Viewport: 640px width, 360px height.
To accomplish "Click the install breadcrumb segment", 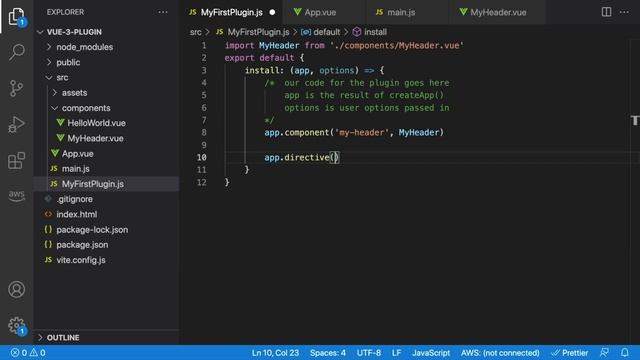I will click(370, 32).
